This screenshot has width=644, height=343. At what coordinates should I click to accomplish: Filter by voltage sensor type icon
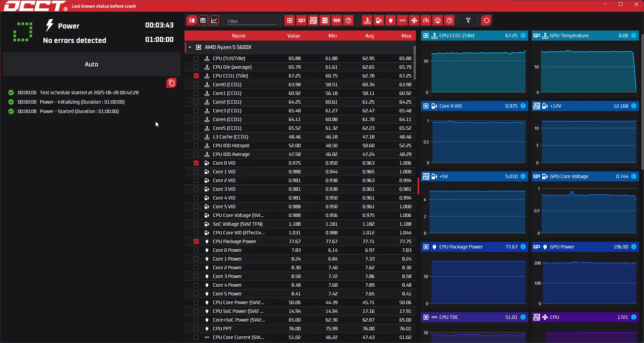[379, 21]
